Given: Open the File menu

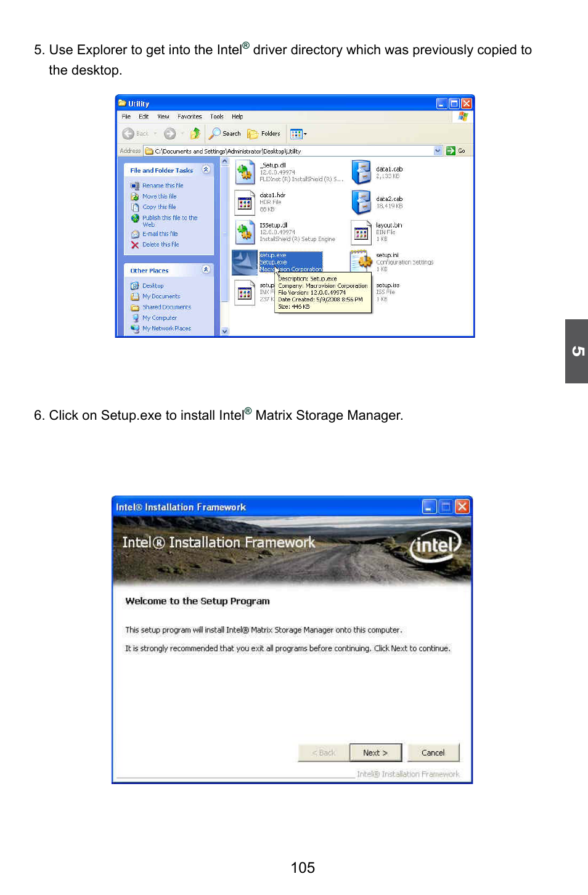Looking at the screenshot, I should [126, 116].
